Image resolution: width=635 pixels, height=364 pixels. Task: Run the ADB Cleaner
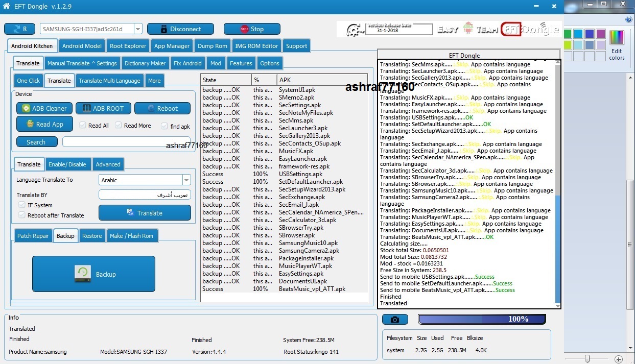coord(44,108)
